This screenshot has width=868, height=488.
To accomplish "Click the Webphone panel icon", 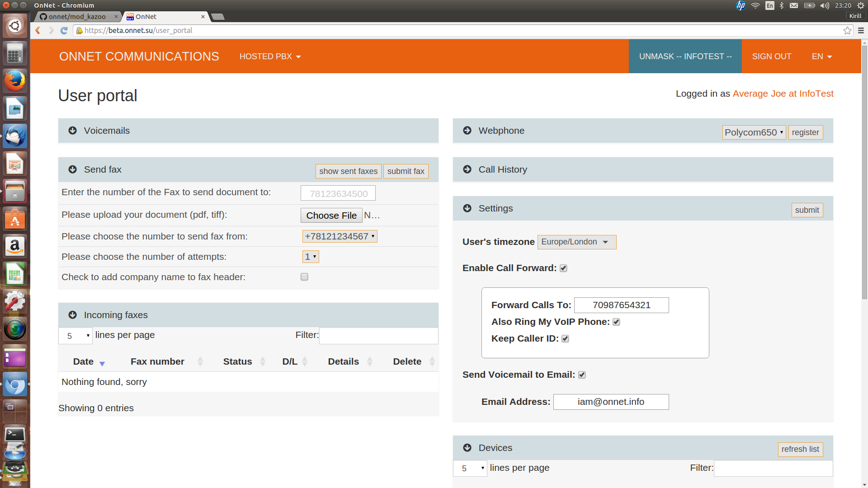I will 468,131.
